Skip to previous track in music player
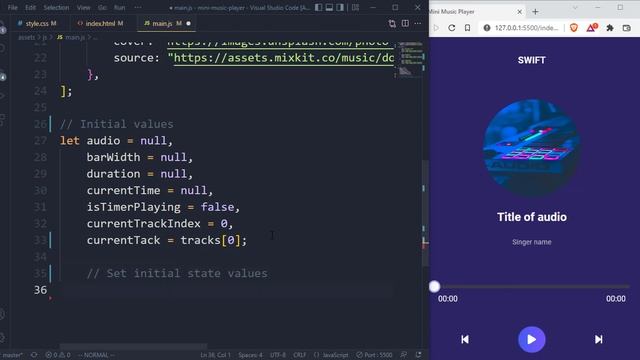Screen dimensions: 640x360 point(465,339)
